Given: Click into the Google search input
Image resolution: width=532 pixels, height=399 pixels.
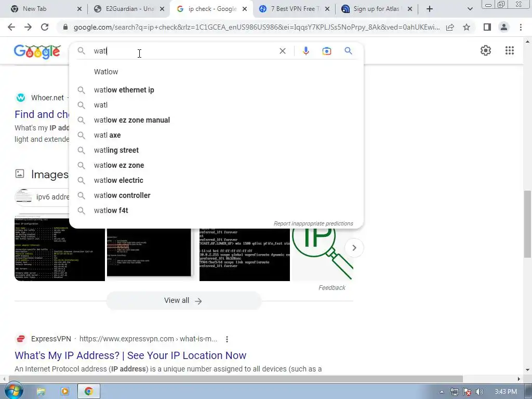Looking at the screenshot, I should click(x=183, y=51).
